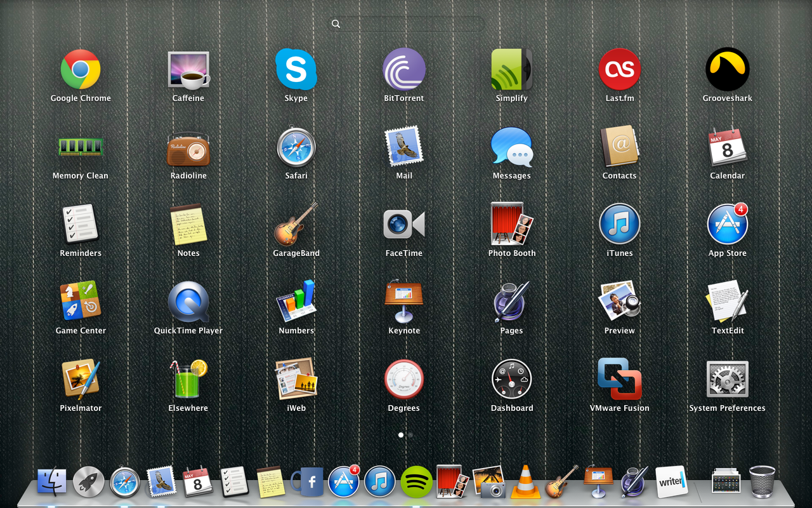The image size is (812, 508).
Task: Open Calendar in the Launchpad grid
Action: 728,147
